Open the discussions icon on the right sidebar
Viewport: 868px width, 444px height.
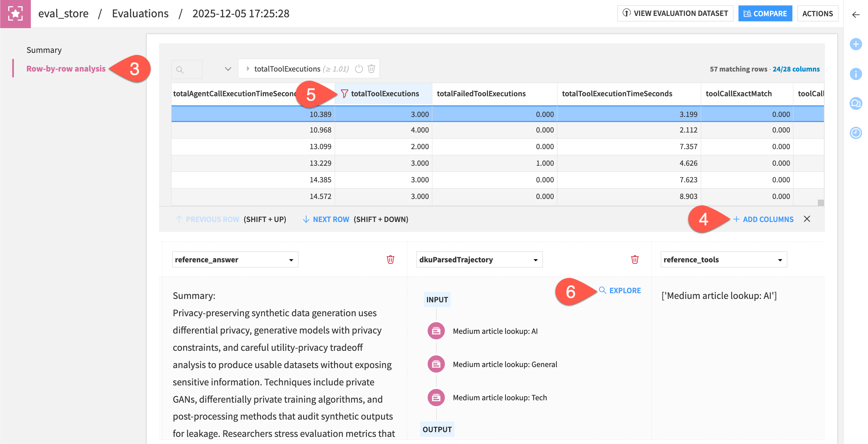tap(856, 104)
